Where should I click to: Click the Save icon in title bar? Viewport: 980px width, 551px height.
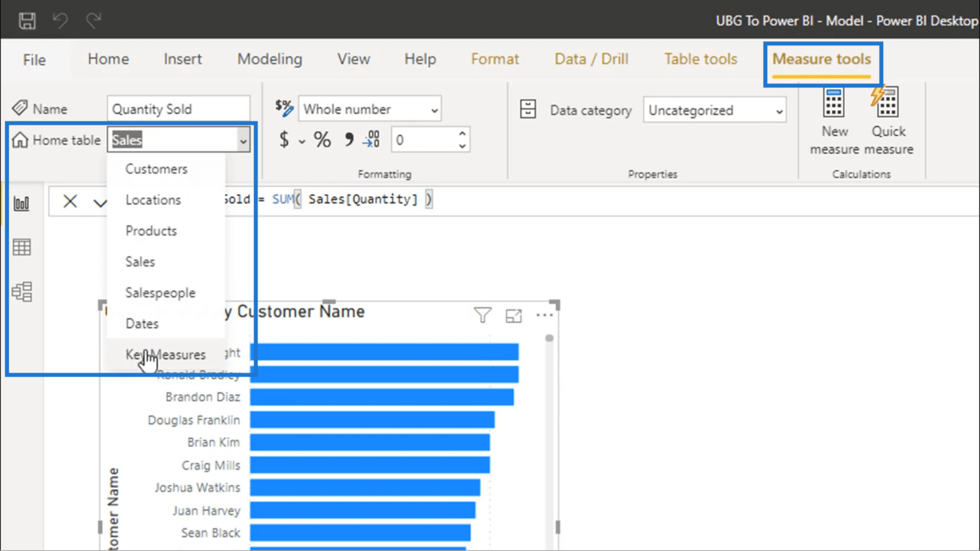pyautogui.click(x=27, y=20)
